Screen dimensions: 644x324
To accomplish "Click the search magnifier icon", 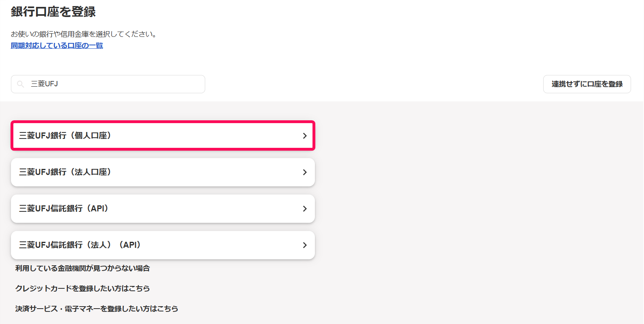I will coord(20,84).
